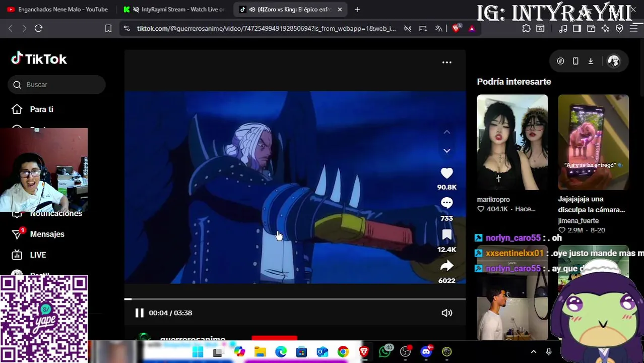Open Brave VPN shield icon
The height and width of the screenshot is (363, 644).
[619, 29]
